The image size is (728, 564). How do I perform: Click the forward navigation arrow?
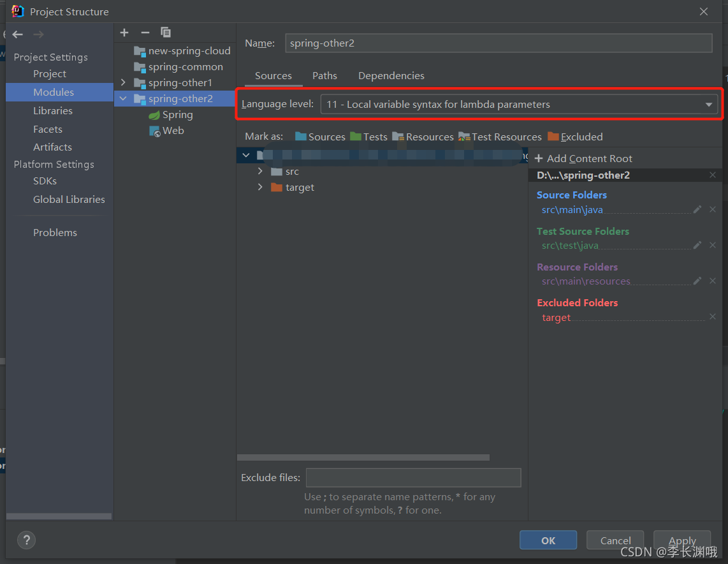(38, 34)
